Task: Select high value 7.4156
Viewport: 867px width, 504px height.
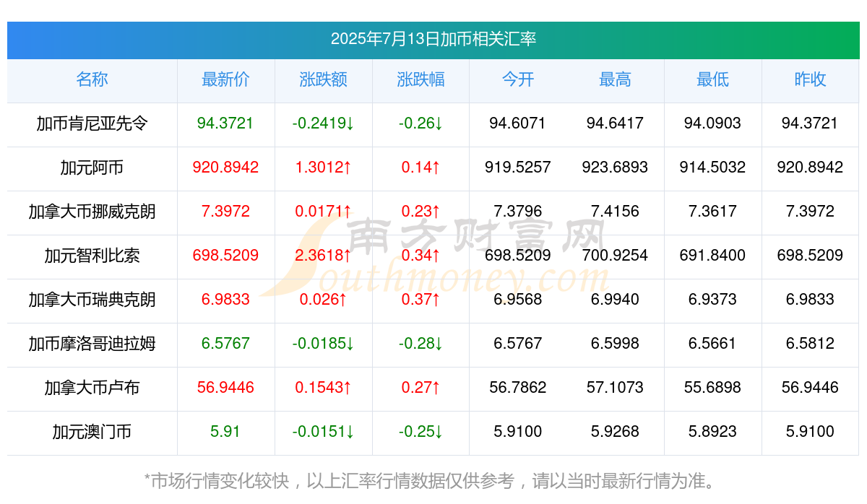Action: click(x=615, y=212)
